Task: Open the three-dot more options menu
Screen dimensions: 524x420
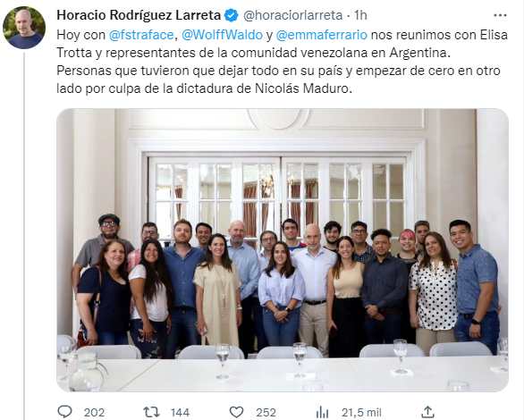Action: click(x=500, y=15)
